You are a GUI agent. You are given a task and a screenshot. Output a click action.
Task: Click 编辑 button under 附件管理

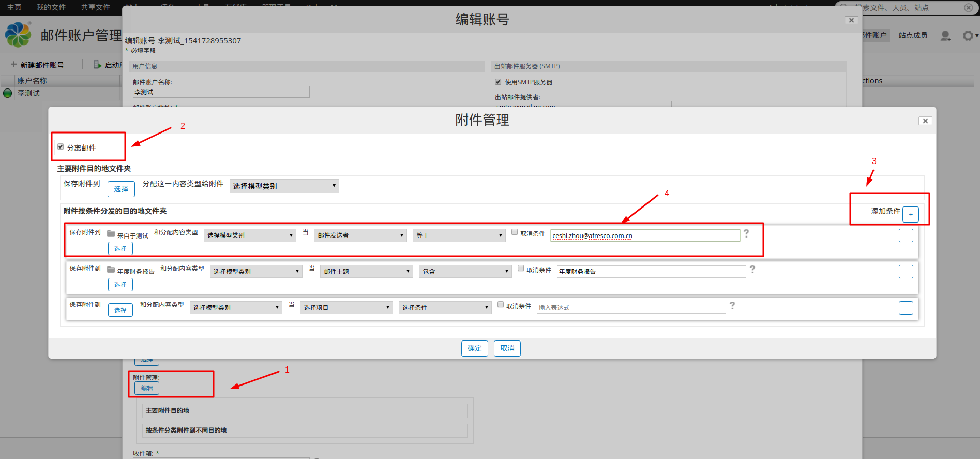[147, 388]
